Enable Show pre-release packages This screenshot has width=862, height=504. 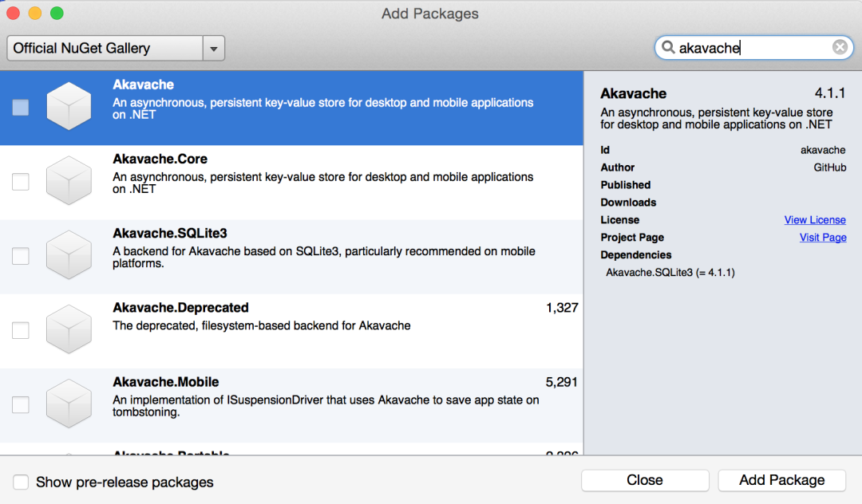tap(22, 482)
